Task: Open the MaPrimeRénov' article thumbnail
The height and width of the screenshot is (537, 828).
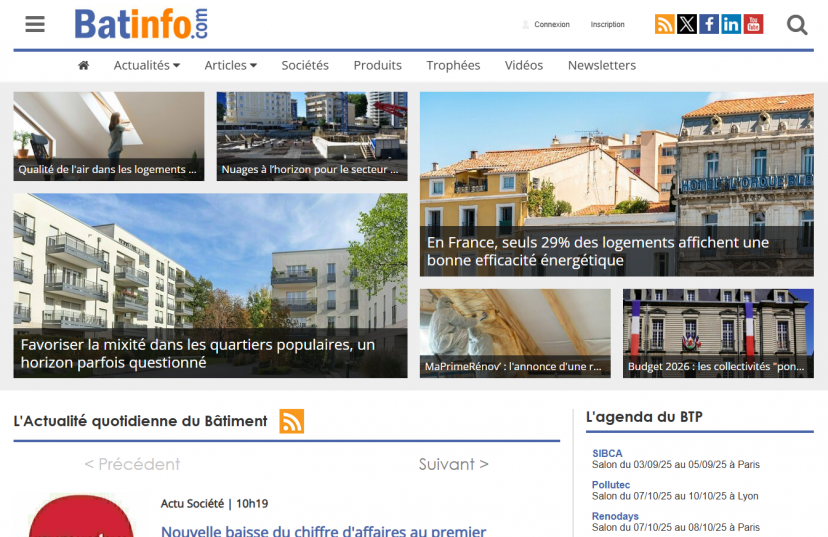Action: (x=515, y=333)
